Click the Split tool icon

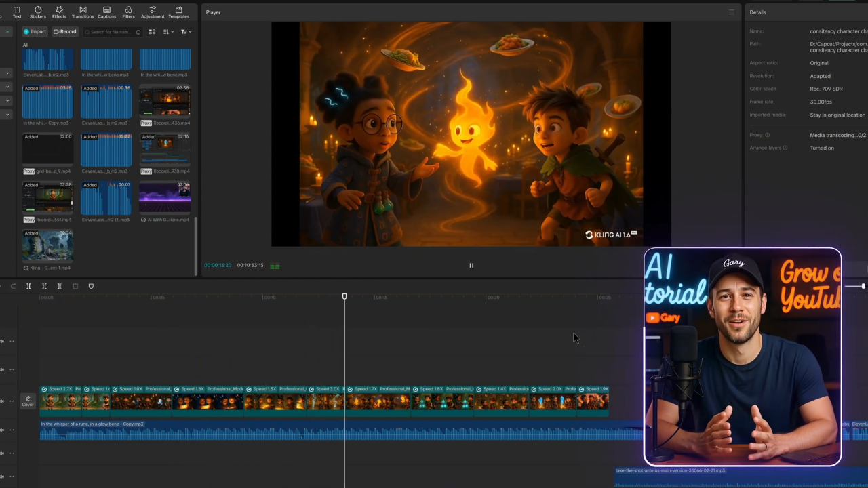(28, 287)
